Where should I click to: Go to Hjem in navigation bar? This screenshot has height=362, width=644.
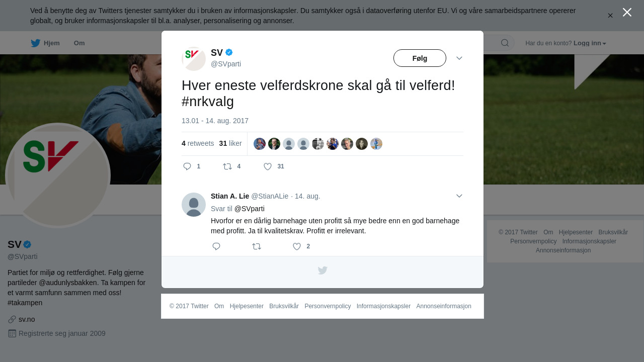pyautogui.click(x=45, y=43)
